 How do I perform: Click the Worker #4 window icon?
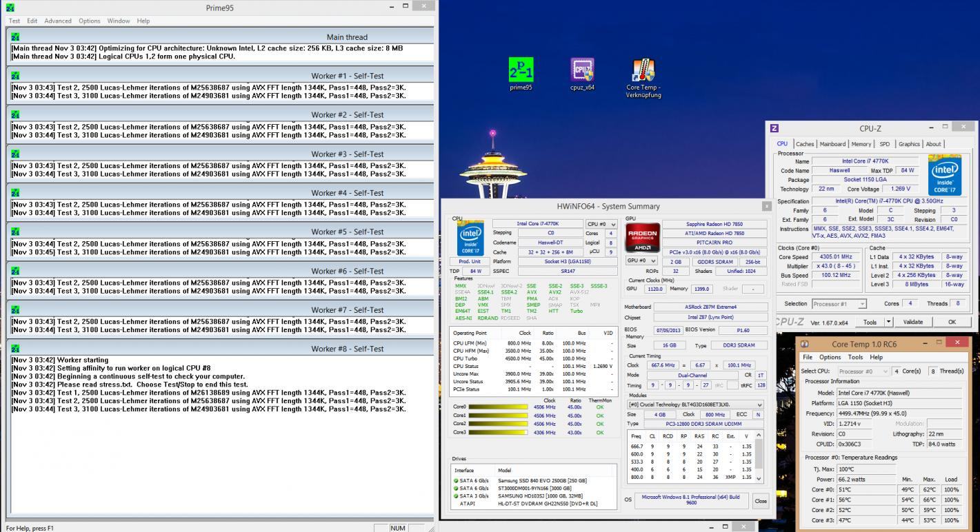[x=15, y=193]
